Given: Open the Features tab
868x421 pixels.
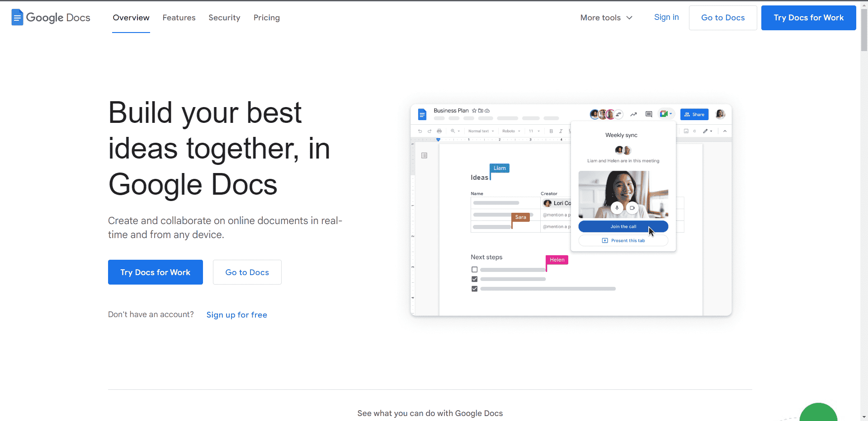Looking at the screenshot, I should click(x=179, y=18).
